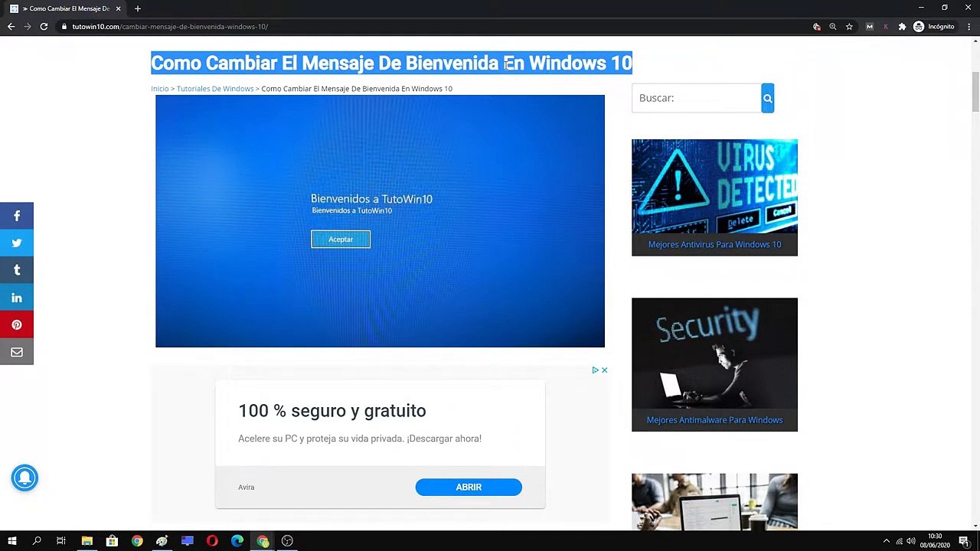Viewport: 980px width, 551px height.
Task: Open a new browser tab
Action: click(138, 8)
